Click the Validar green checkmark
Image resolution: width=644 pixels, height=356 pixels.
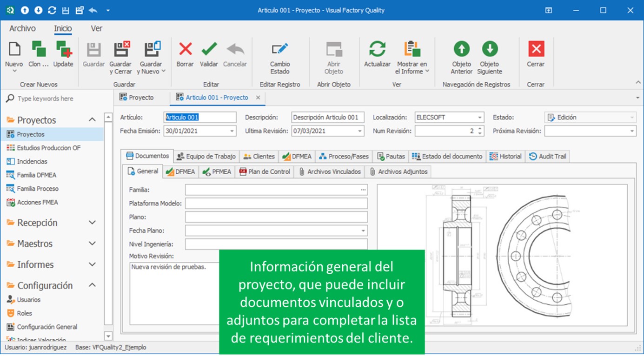(209, 49)
